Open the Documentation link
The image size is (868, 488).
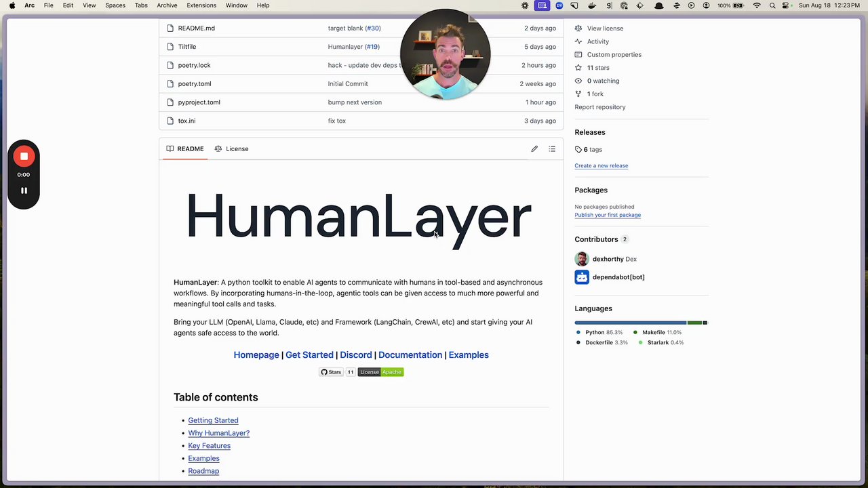tap(410, 355)
